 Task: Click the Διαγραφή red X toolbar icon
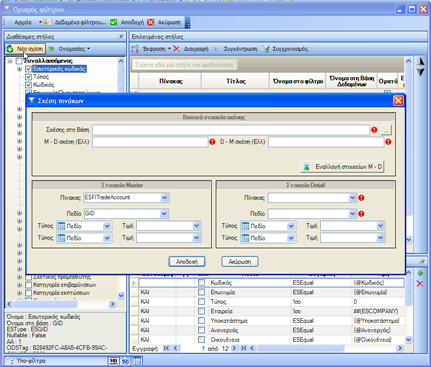pyautogui.click(x=191, y=49)
